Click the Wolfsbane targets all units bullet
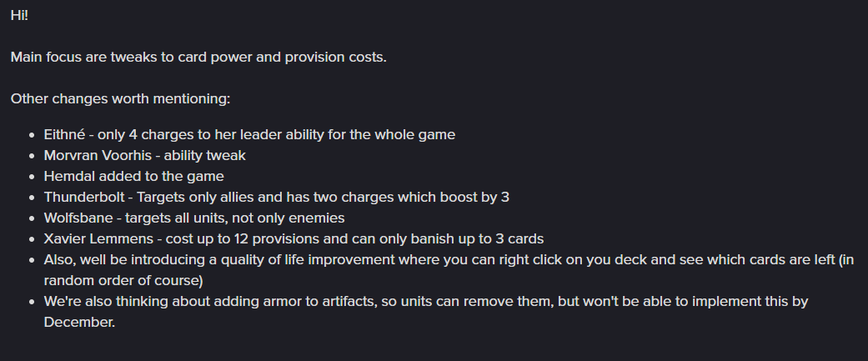Viewport: 868px width, 361px height. [x=194, y=218]
